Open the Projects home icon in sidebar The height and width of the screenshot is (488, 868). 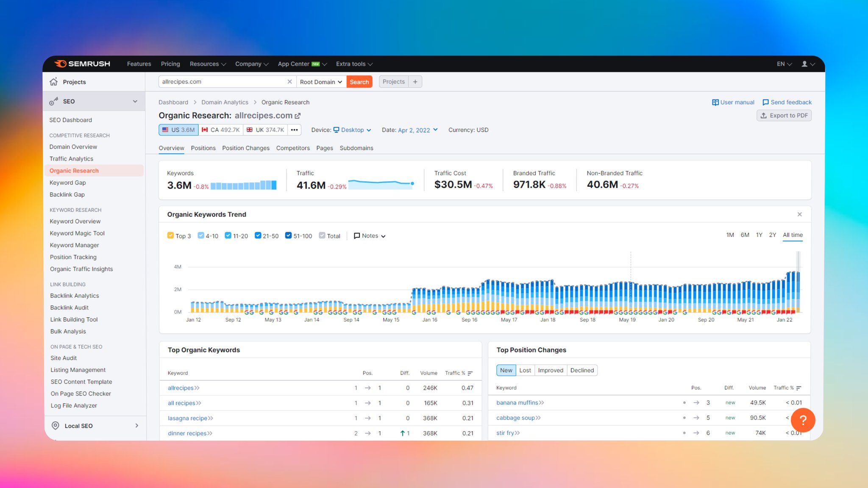pyautogui.click(x=53, y=82)
